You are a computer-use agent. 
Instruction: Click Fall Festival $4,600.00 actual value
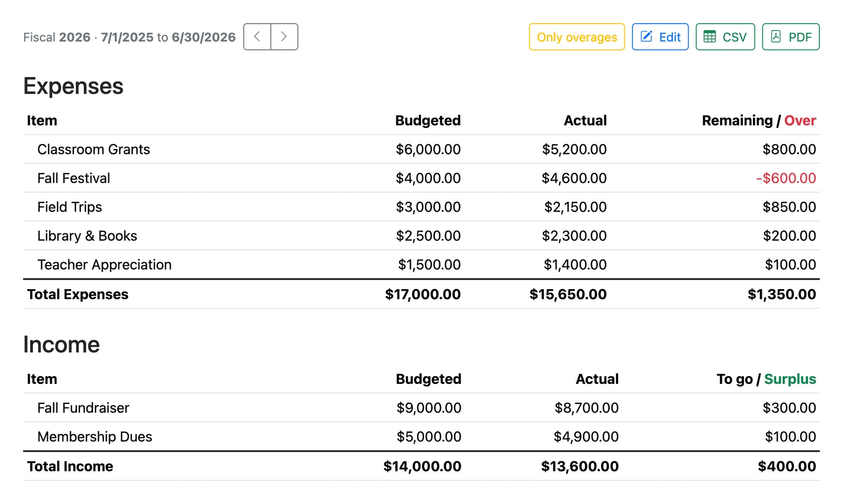pos(574,178)
